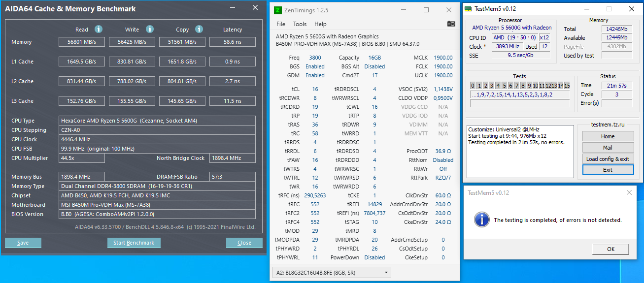Viewport: 644px width, 283px height.
Task: Click Start Benchmark in AIDA64
Action: pyautogui.click(x=134, y=243)
